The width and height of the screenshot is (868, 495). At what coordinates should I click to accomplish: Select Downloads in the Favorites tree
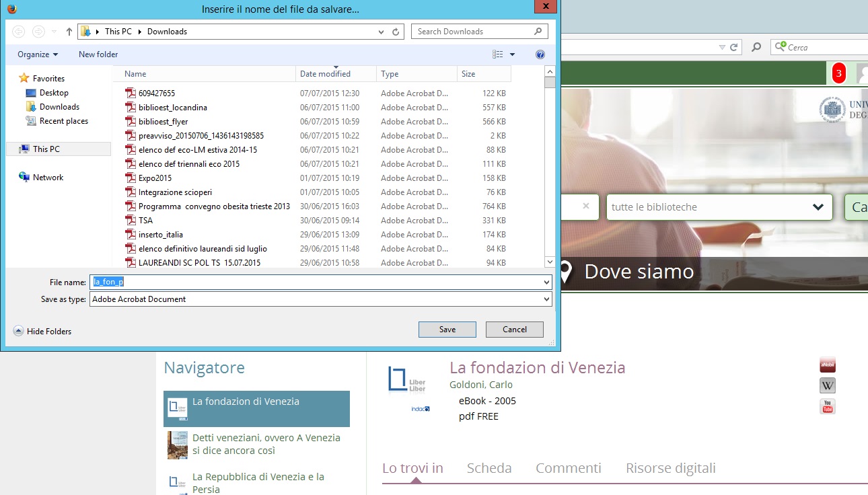tap(59, 107)
